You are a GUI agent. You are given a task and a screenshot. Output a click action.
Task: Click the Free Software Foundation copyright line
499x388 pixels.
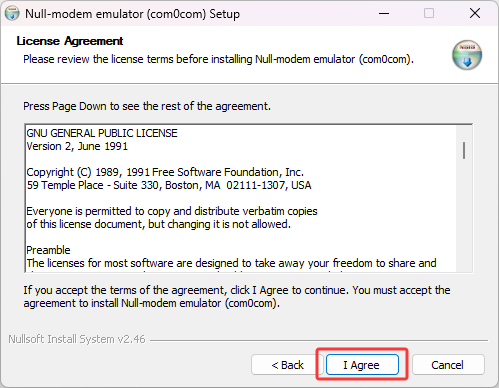165,172
